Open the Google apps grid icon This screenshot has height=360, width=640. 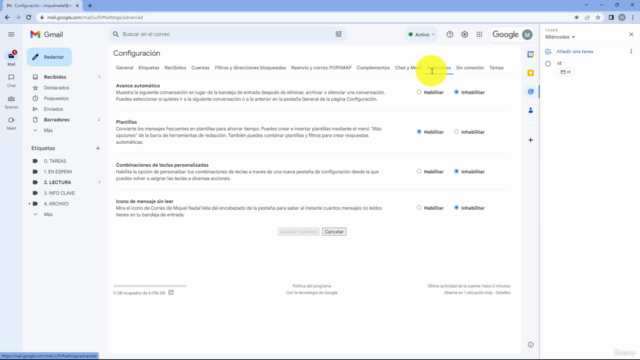(x=479, y=35)
